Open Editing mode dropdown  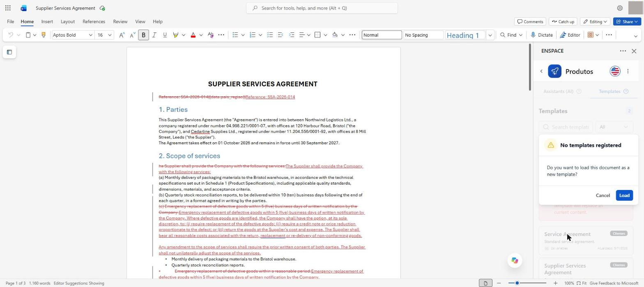tap(596, 21)
